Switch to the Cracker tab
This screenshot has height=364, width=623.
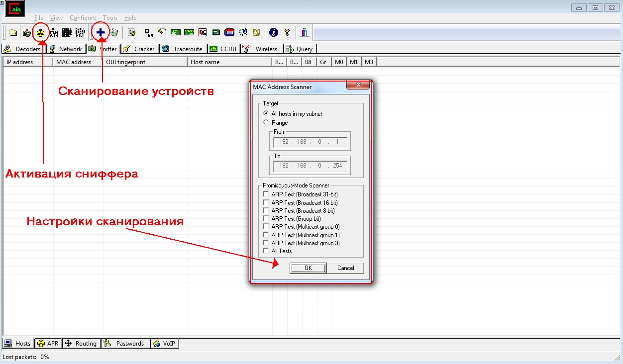tap(140, 49)
